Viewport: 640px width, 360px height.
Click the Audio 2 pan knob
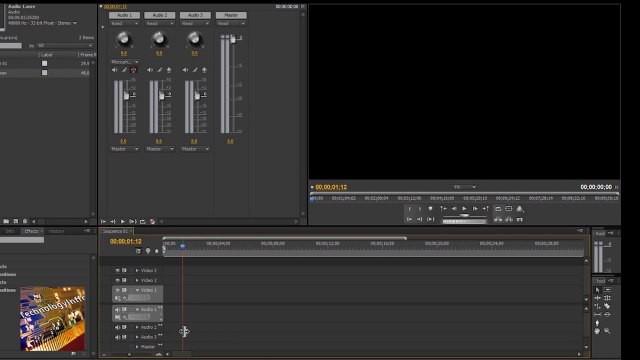point(159,39)
